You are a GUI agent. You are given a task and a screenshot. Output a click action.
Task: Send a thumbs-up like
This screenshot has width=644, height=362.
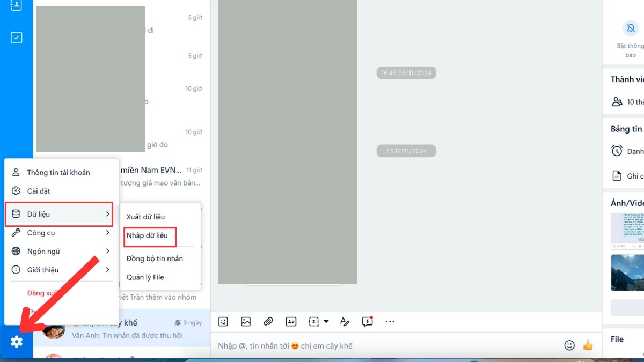tap(588, 345)
